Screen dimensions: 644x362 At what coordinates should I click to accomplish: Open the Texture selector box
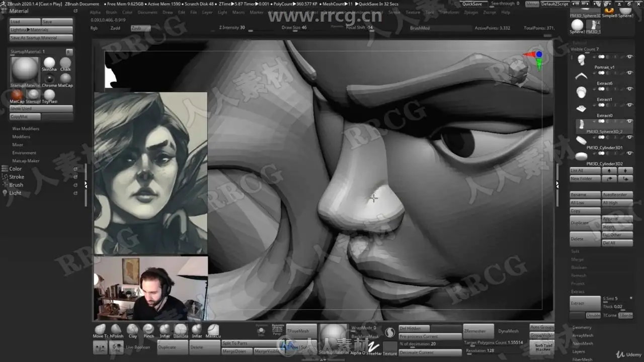coord(390,348)
